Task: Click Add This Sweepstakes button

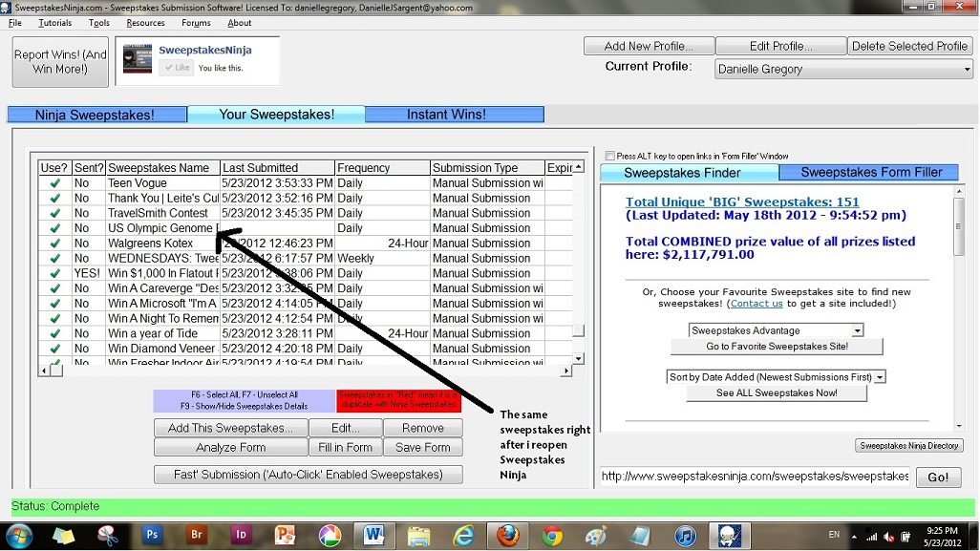Action: (x=230, y=428)
